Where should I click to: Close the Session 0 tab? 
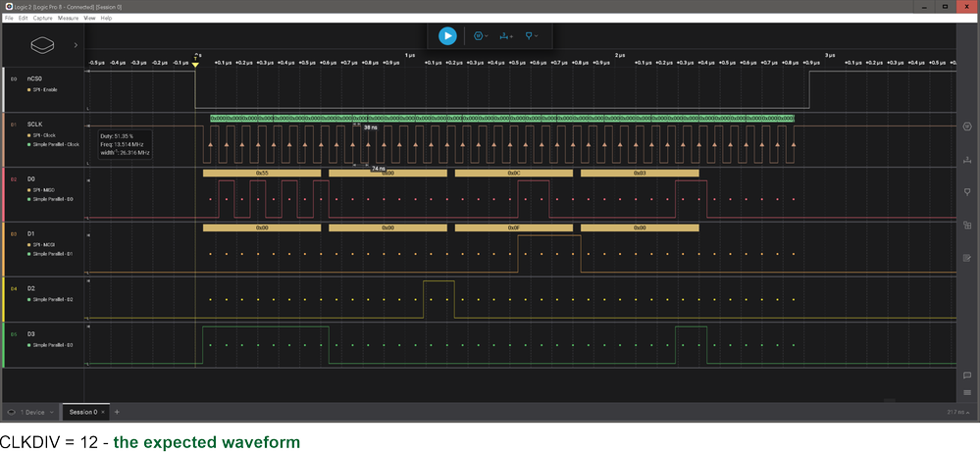click(x=103, y=412)
